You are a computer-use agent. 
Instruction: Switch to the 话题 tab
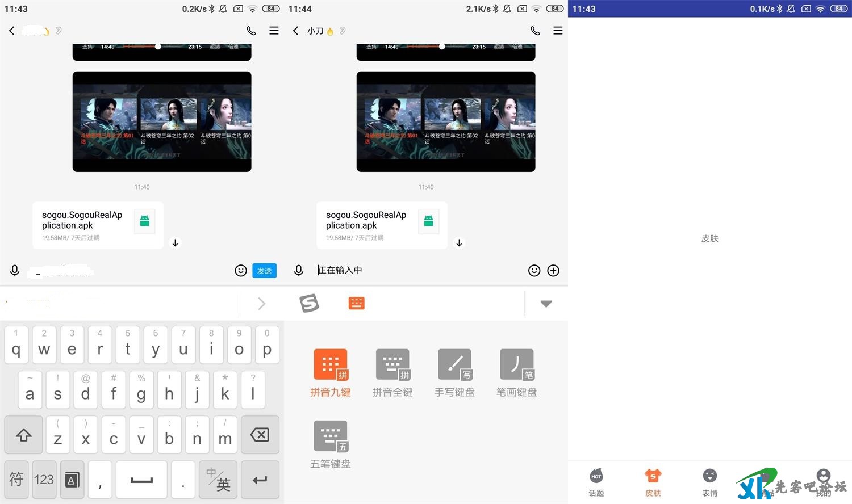point(596,482)
